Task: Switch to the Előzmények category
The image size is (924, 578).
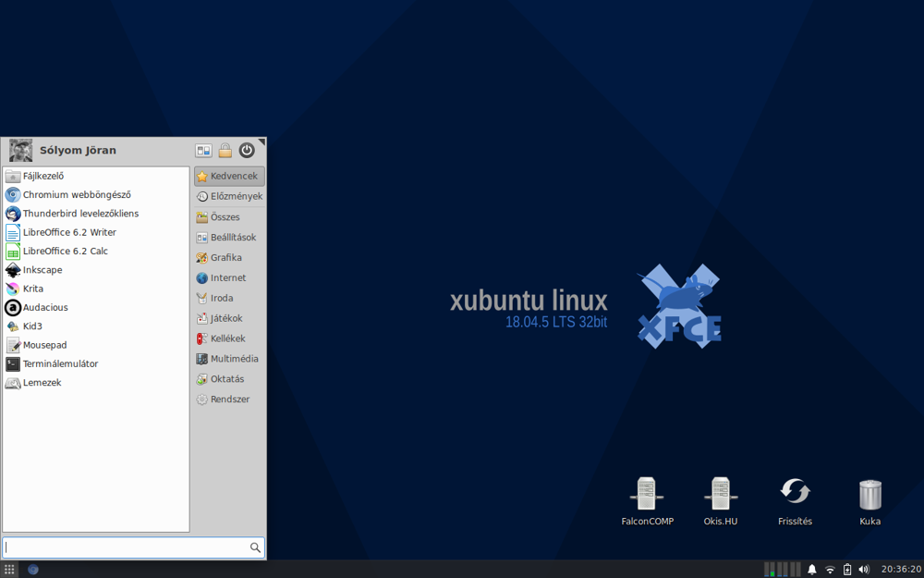Action: tap(229, 196)
